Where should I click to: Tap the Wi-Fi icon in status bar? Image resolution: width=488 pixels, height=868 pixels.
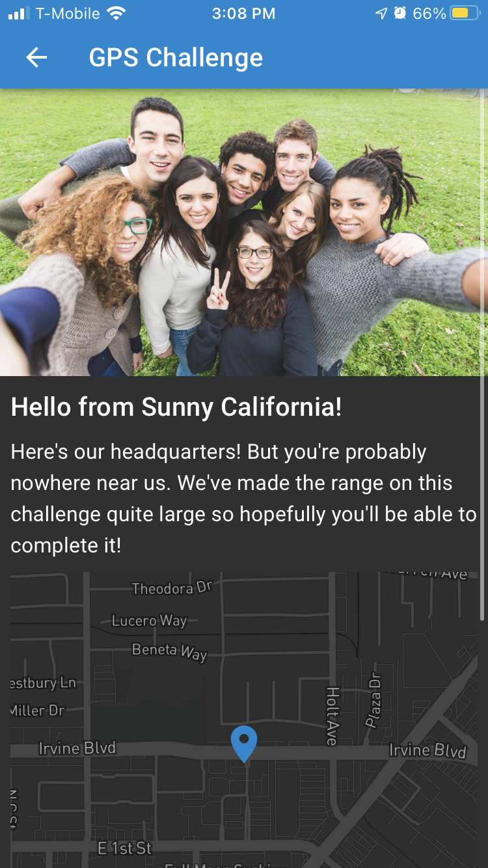point(116,13)
